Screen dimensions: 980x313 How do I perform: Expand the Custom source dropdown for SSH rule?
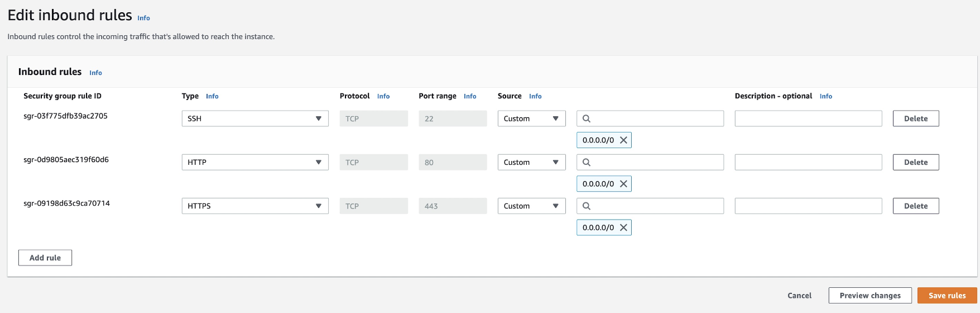[x=531, y=118]
